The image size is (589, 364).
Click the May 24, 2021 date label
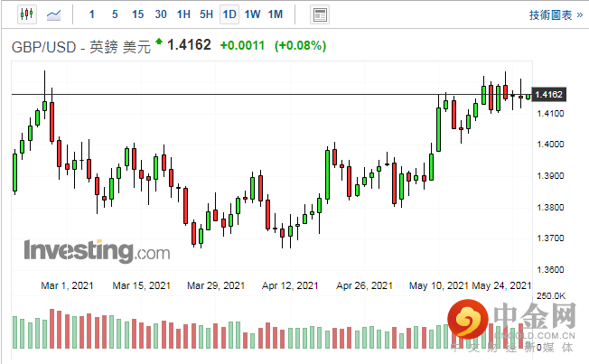coord(501,285)
